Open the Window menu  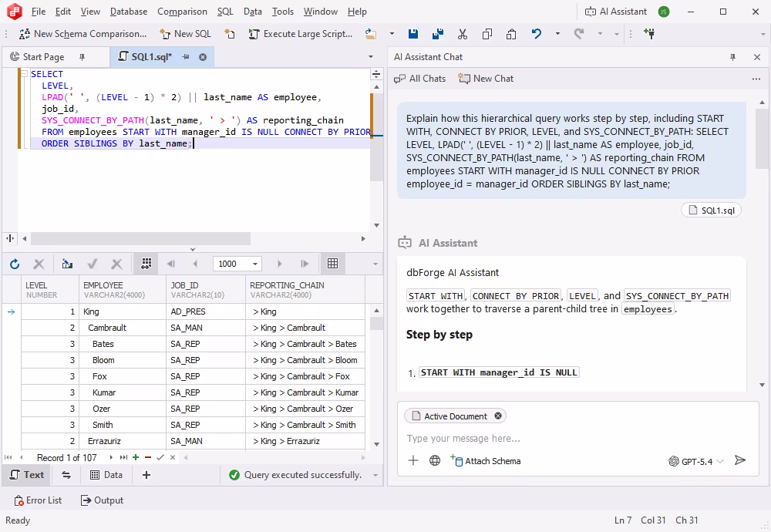pos(321,12)
